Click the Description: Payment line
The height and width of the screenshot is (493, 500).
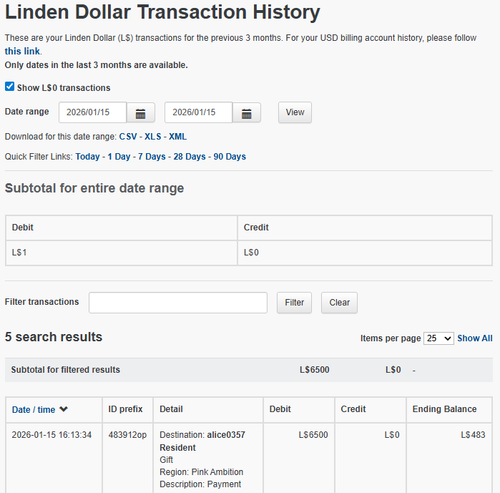[x=200, y=484]
